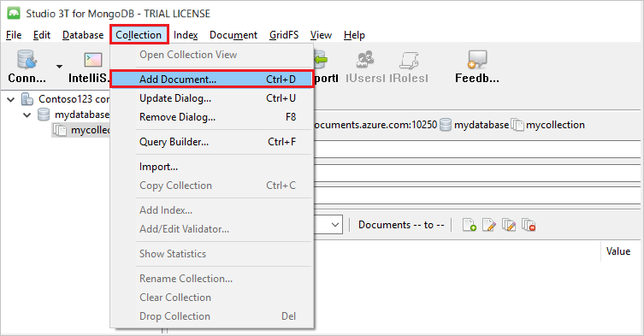Click mycollection in the breadcrumb path
Screen dimensions: 644x336
tap(555, 125)
